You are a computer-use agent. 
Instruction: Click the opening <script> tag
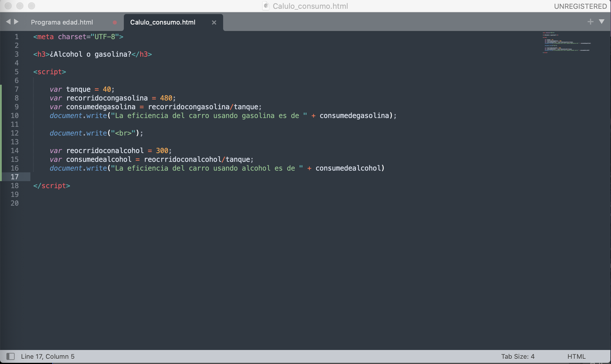pos(50,72)
